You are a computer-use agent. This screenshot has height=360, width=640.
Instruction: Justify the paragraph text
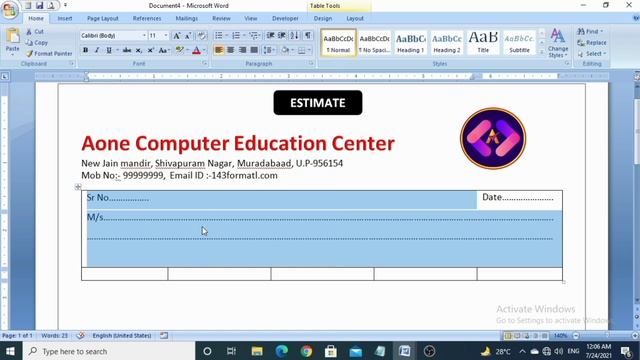[x=254, y=50]
